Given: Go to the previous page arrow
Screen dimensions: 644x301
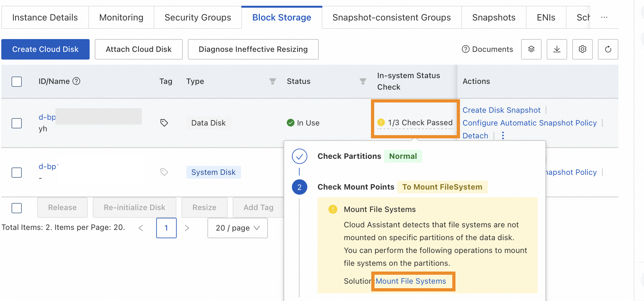Looking at the screenshot, I should point(141,228).
